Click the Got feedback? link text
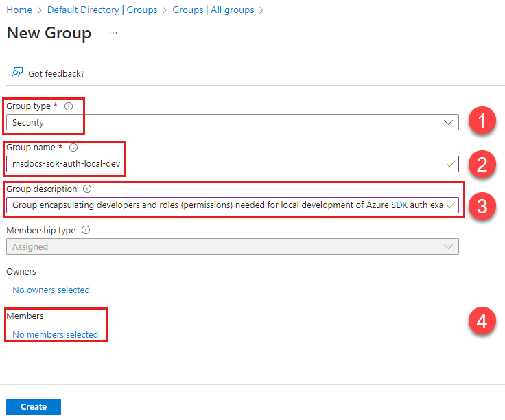The image size is (505, 420). 56,73
